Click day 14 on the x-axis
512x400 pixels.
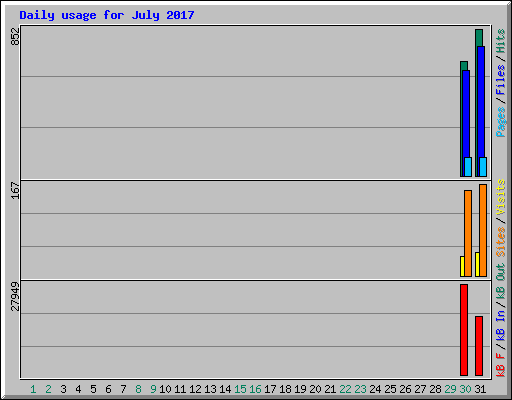click(225, 389)
